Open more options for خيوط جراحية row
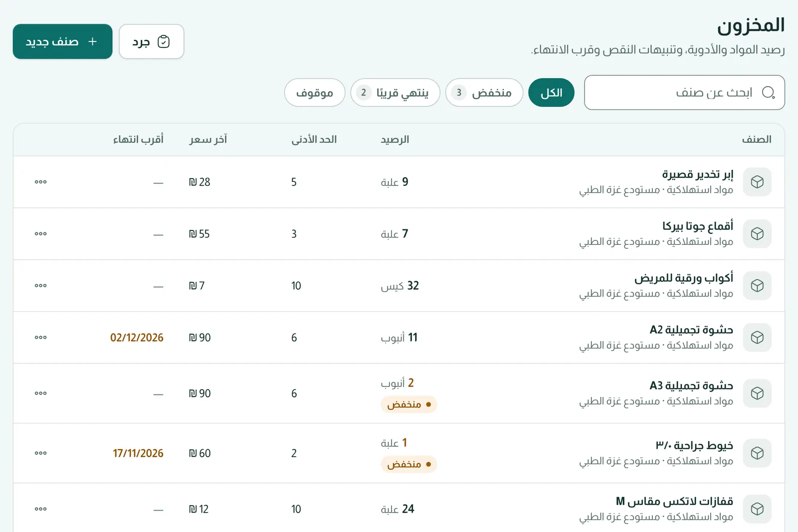Viewport: 798px width, 532px height. (41, 453)
